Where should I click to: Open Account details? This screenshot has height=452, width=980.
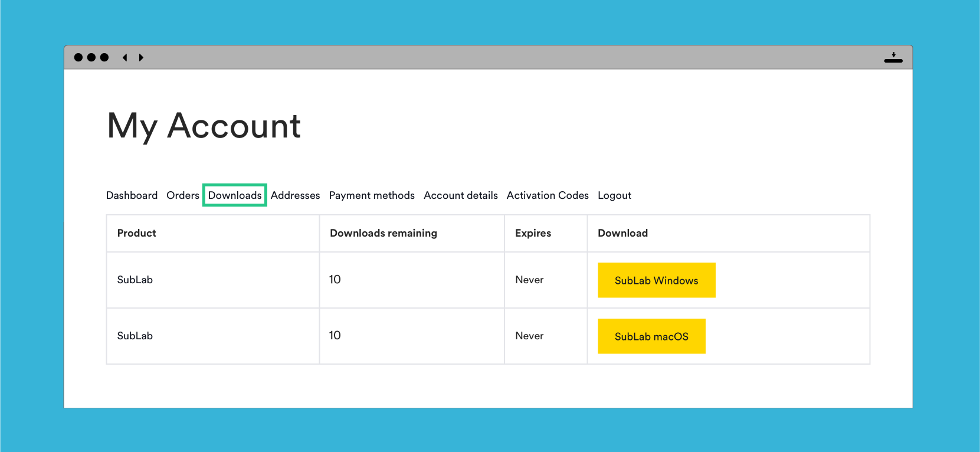tap(461, 195)
